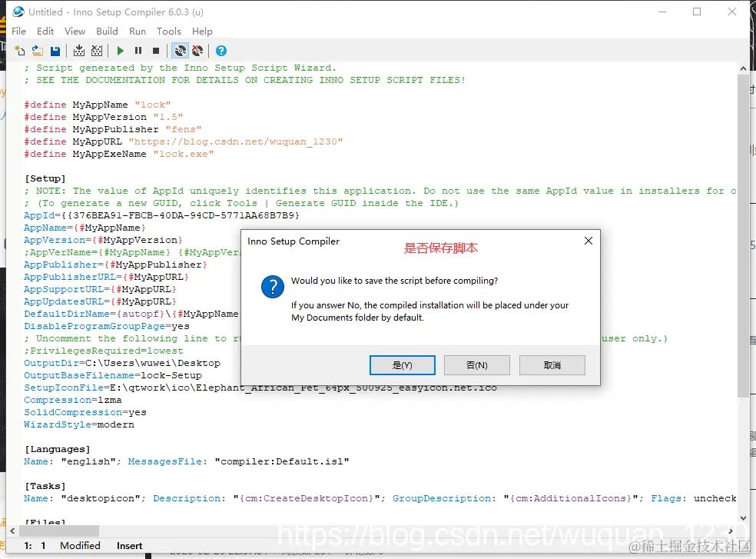Click the [Languages] section header line
This screenshot has width=756, height=559.
coord(58,449)
